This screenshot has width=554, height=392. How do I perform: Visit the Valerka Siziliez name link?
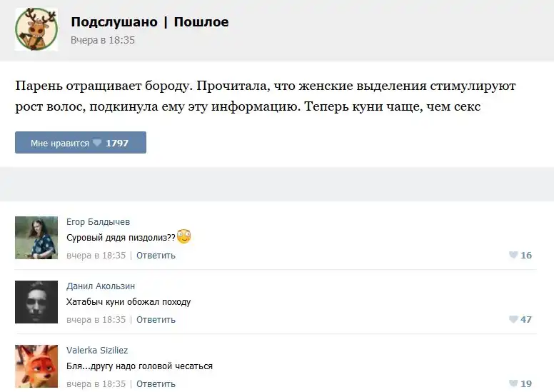97,350
